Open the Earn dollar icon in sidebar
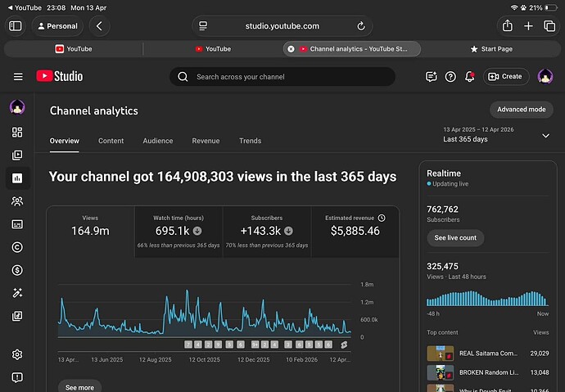 click(x=17, y=270)
